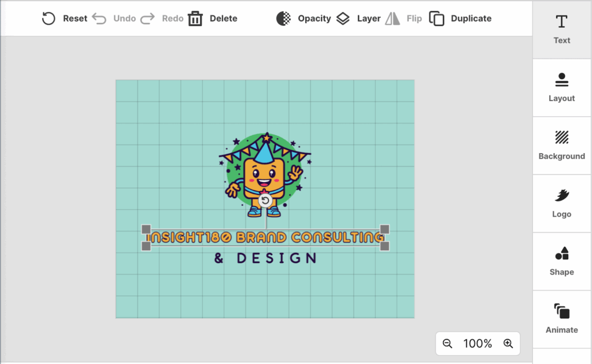Zoom in with the magnifier plus
This screenshot has width=592, height=364.
[508, 343]
